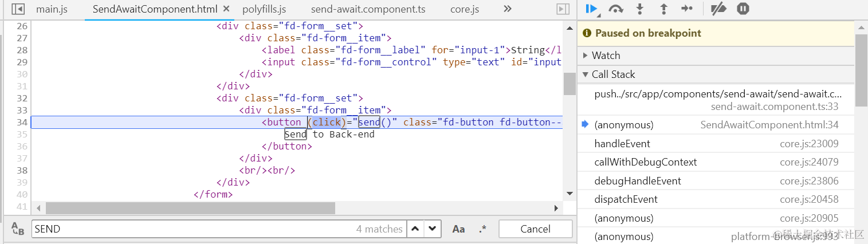
Task: Select the SendAwaitComponent.html tab
Action: point(155,9)
